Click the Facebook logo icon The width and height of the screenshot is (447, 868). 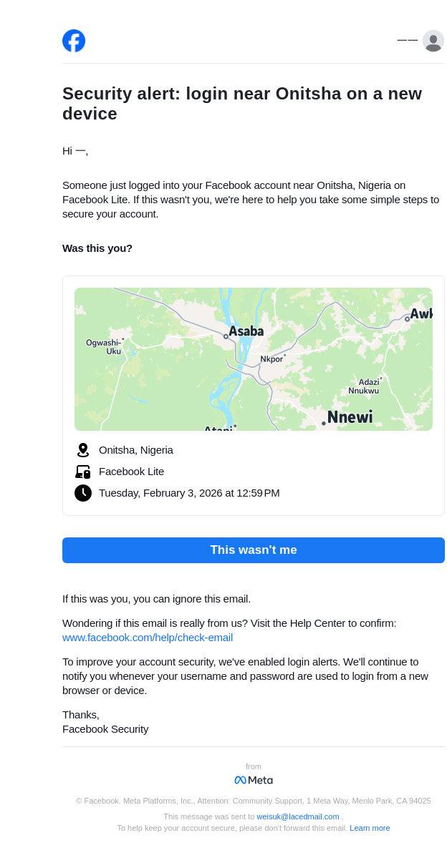pyautogui.click(x=74, y=41)
